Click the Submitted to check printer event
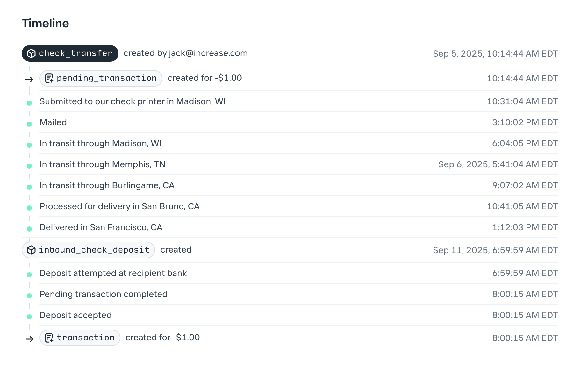Screen dimensions: 588x369 pos(132,101)
